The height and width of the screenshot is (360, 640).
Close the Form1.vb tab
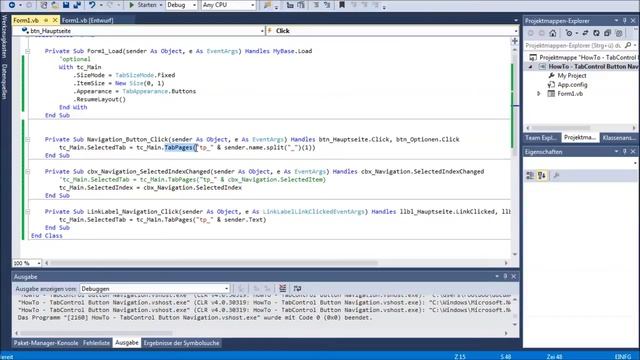click(55, 20)
